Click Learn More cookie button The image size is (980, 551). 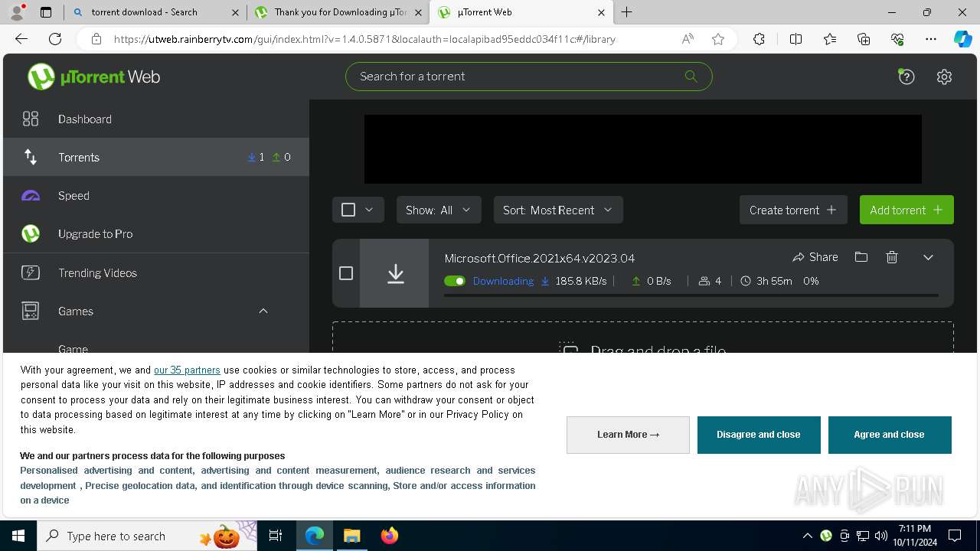point(628,435)
